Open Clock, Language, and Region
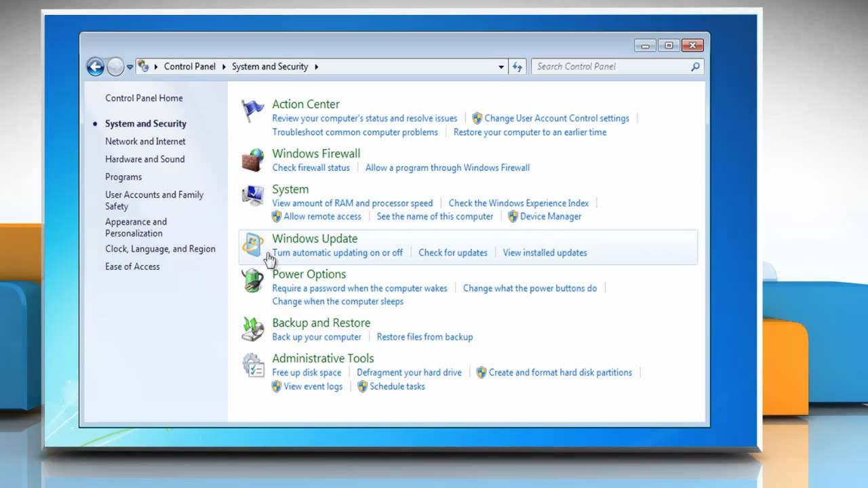This screenshot has height=488, width=868. (x=160, y=249)
